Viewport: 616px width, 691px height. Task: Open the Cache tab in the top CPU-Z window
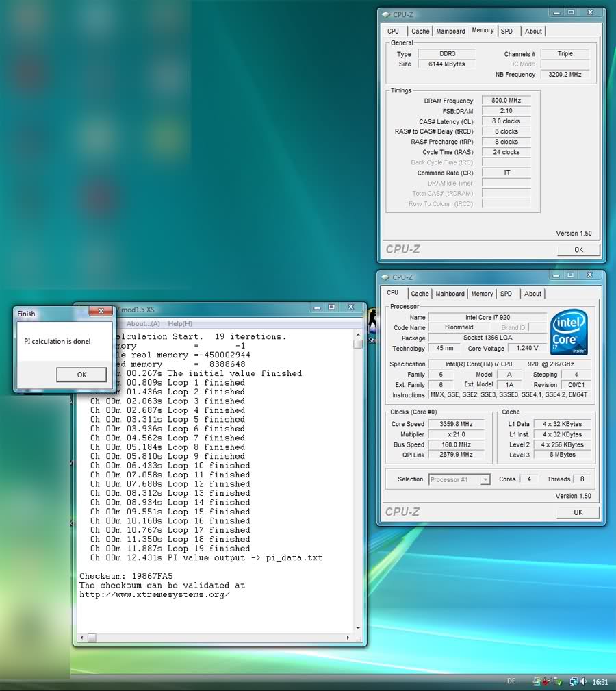pyautogui.click(x=420, y=32)
